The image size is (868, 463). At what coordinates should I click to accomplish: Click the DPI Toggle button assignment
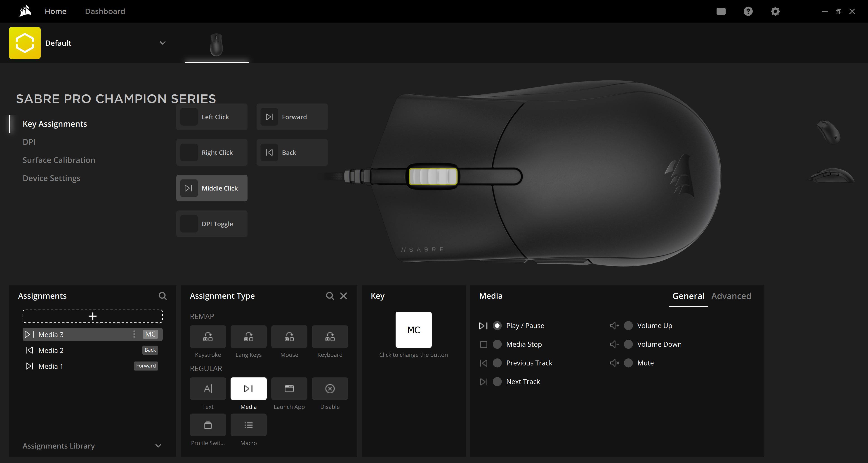[212, 224]
